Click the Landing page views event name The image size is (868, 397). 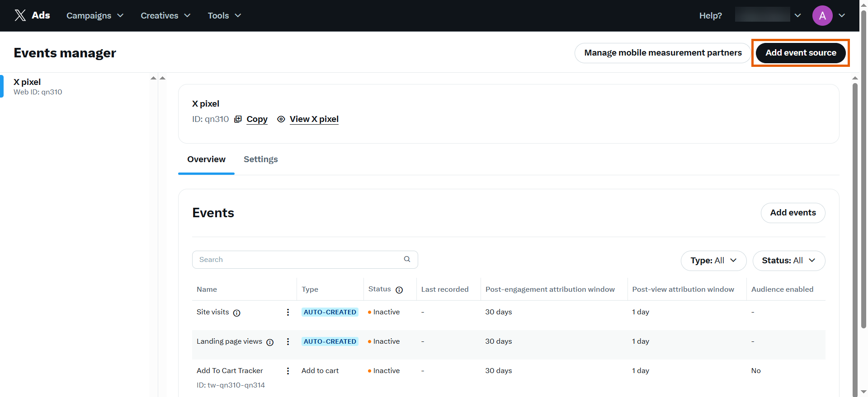click(229, 341)
